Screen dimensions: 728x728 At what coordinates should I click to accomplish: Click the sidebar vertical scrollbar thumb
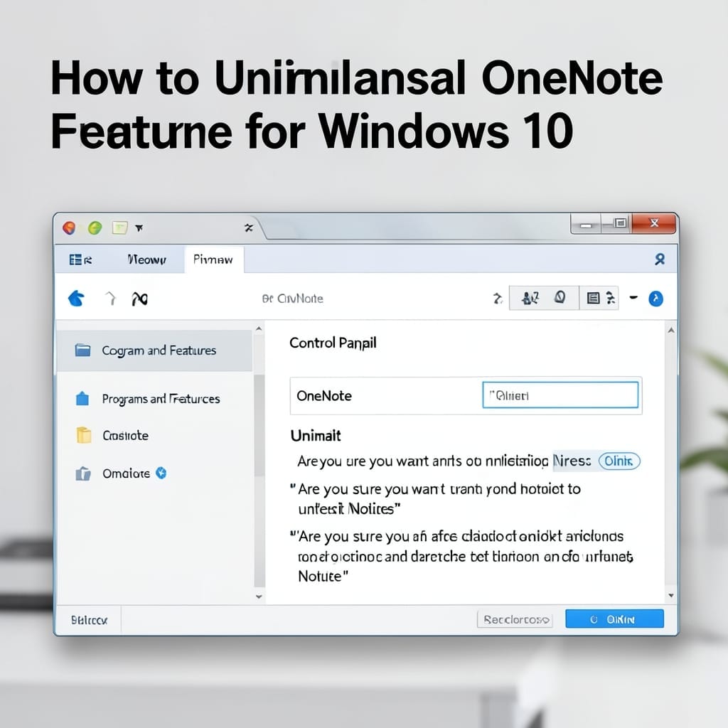259,425
